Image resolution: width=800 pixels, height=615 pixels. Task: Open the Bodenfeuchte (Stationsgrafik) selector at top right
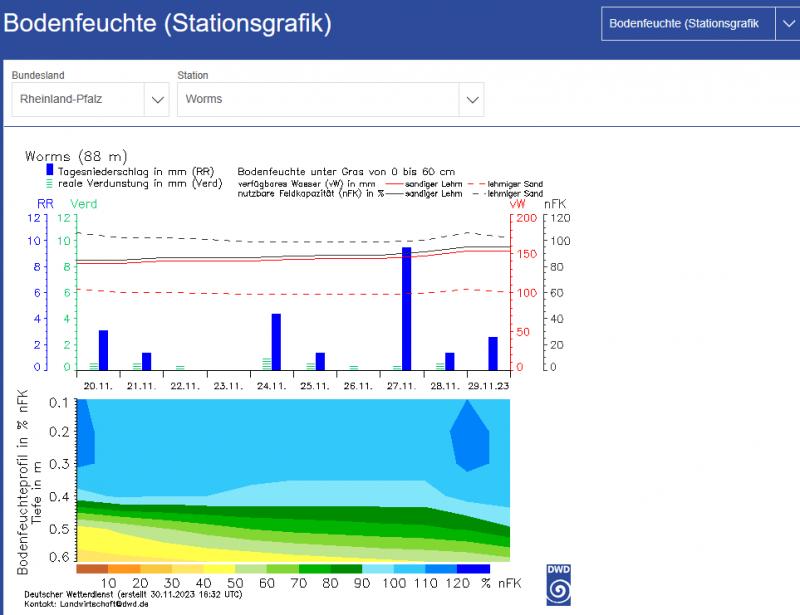coord(688,23)
